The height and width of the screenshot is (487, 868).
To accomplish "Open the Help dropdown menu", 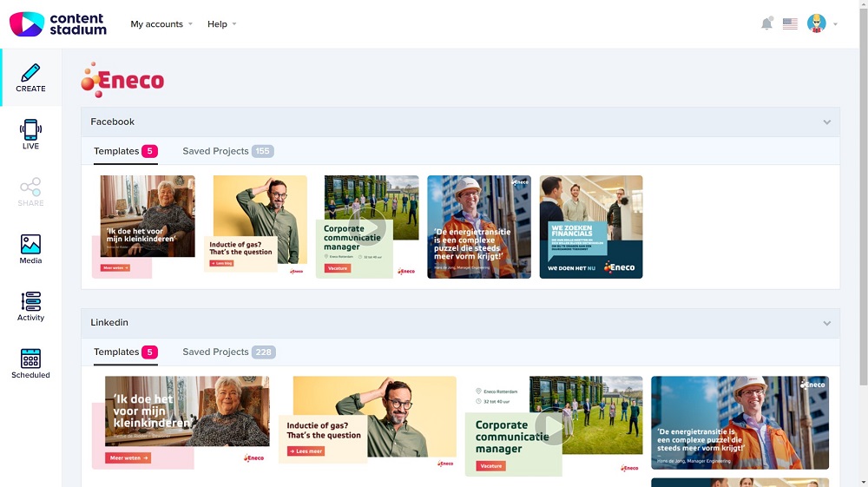I will click(x=222, y=23).
